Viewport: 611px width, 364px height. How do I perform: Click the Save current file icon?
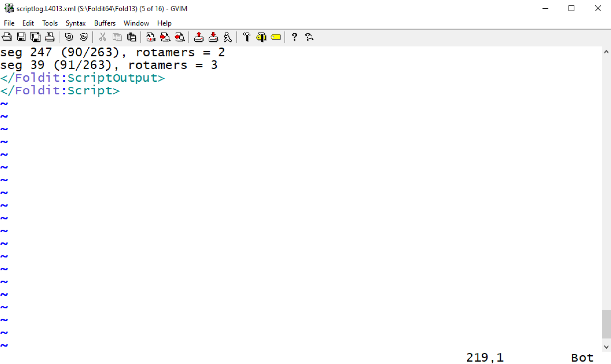21,37
